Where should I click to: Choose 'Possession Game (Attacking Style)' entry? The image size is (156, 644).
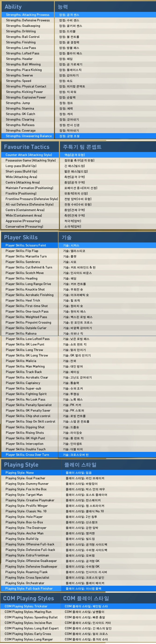(x=31, y=160)
